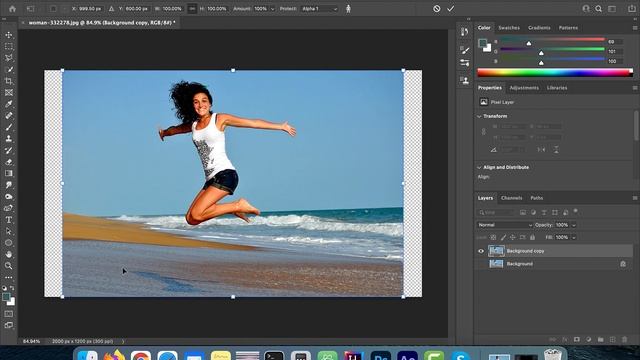Open the three-dots Edit Toolbar menu
Image resolution: width=640 pixels, height=360 pixels.
(9, 278)
